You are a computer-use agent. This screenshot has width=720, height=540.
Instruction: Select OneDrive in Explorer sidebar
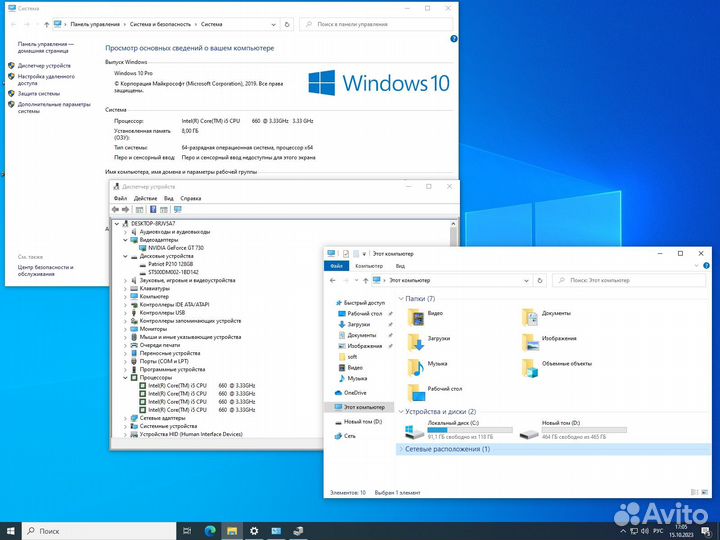(355, 393)
